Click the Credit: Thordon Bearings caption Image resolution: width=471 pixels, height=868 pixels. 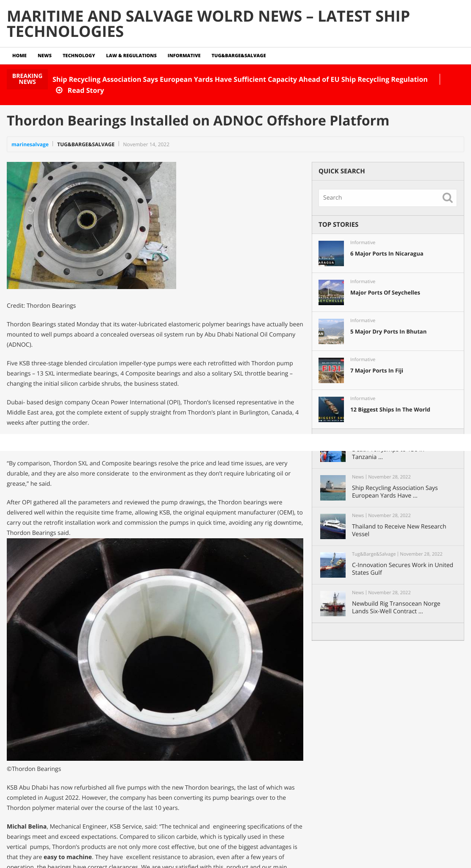[42, 306]
